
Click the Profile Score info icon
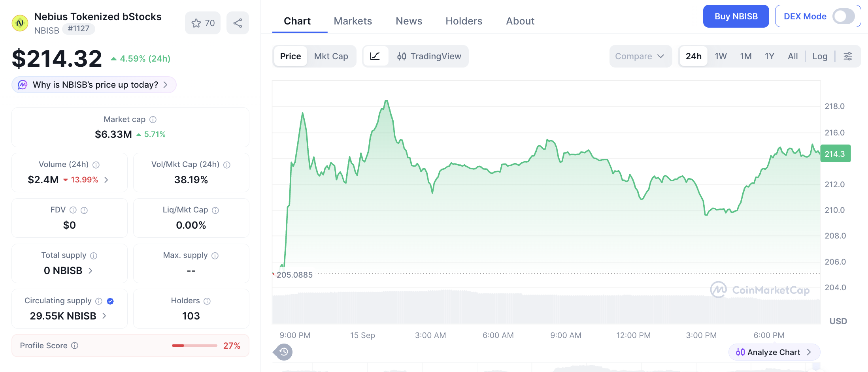(x=75, y=346)
